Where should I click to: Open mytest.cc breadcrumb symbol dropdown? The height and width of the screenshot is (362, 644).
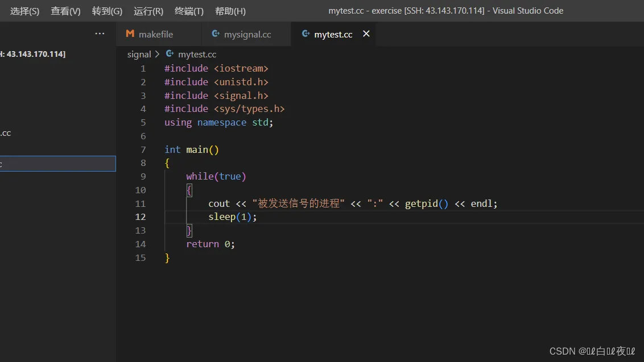click(197, 55)
